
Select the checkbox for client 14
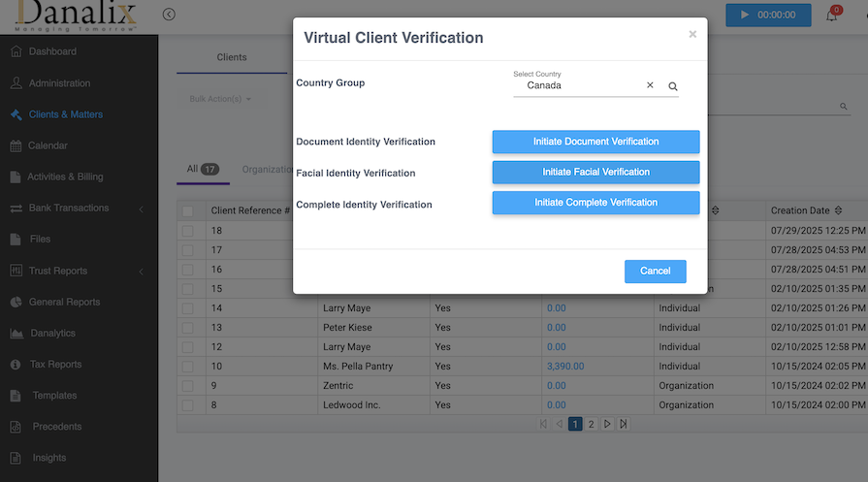(188, 308)
